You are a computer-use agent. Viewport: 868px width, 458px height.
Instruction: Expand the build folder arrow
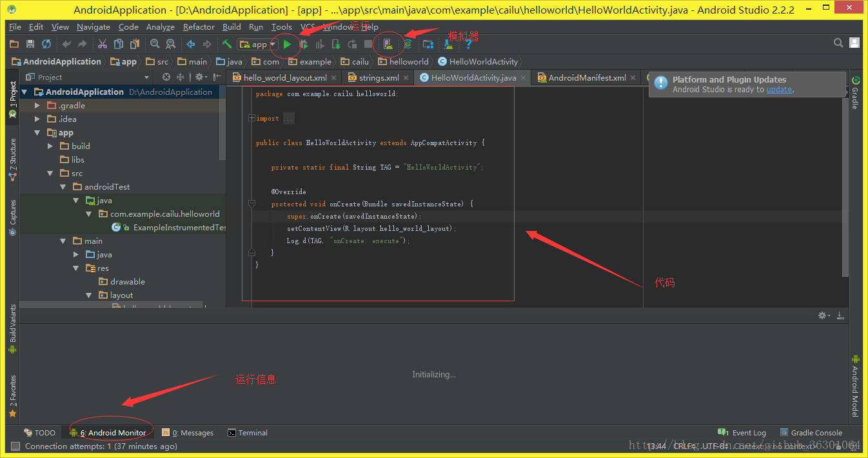coord(50,146)
